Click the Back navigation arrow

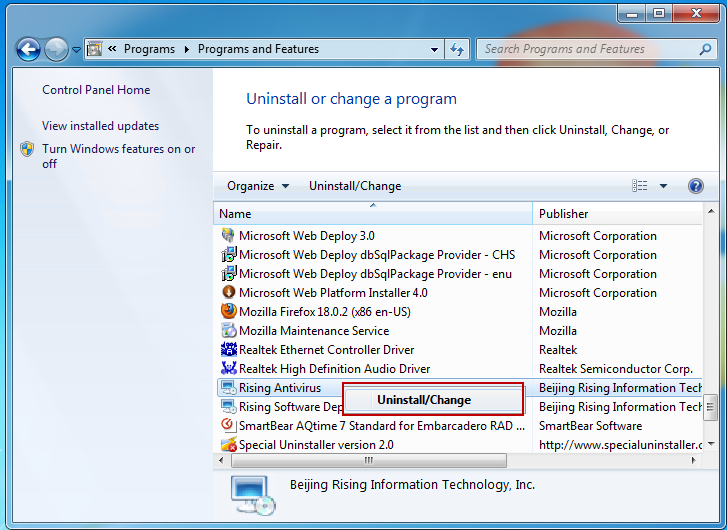coord(28,49)
